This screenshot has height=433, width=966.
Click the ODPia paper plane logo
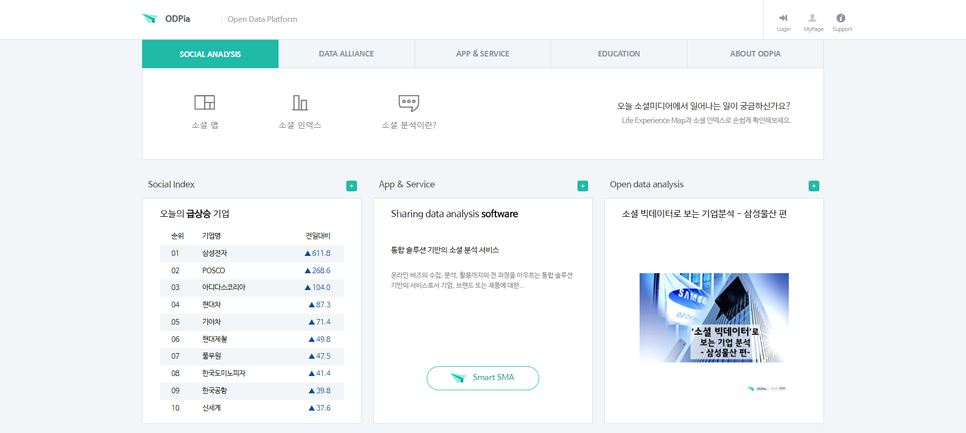click(x=150, y=18)
